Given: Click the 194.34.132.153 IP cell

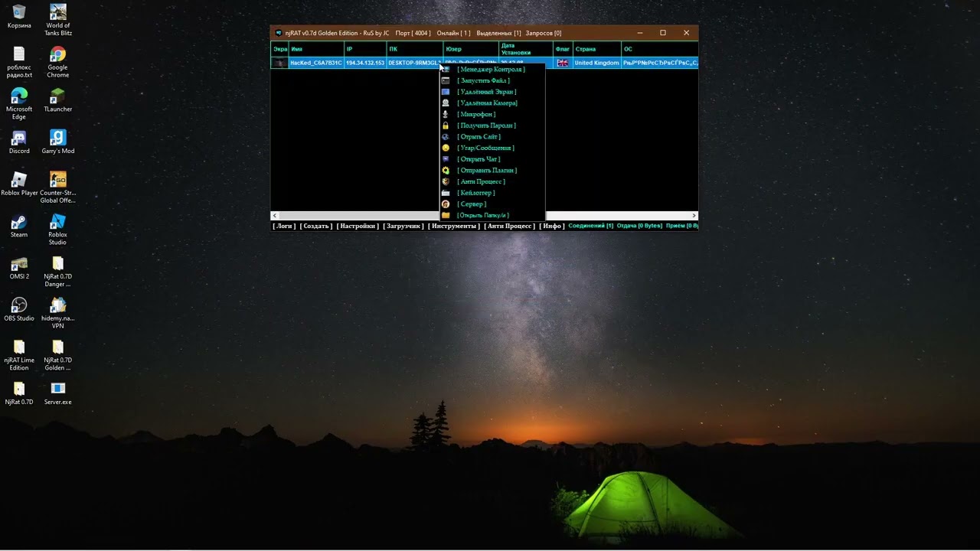Looking at the screenshot, I should (x=365, y=63).
